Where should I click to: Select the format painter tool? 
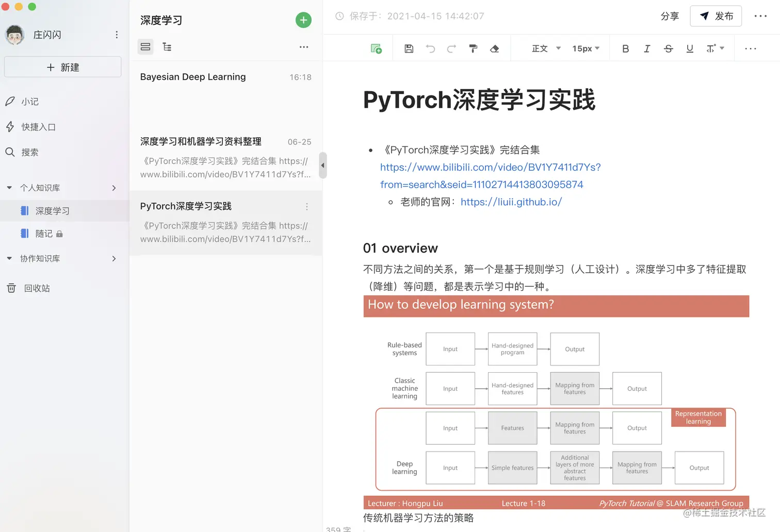(473, 48)
